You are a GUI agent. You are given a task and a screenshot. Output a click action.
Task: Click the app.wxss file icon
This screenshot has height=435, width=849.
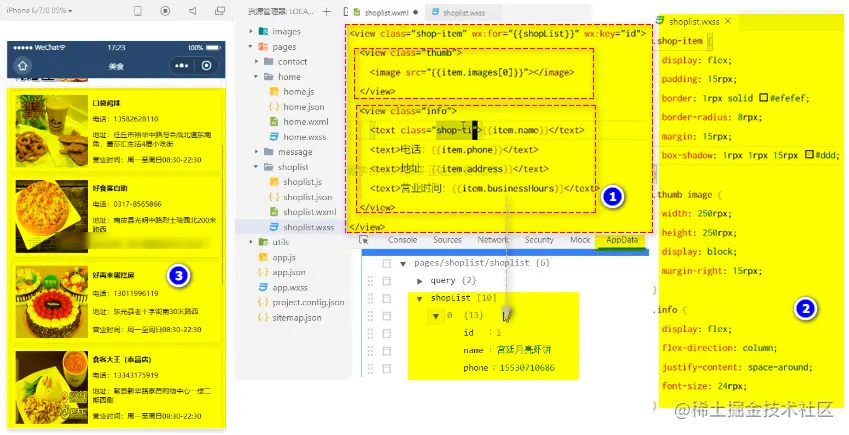263,287
